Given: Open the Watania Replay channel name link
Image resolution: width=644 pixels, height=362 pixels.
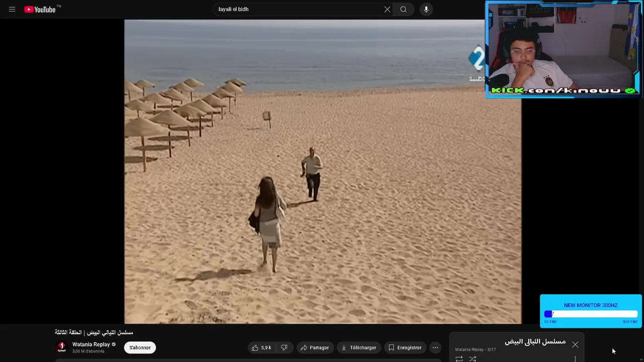Looking at the screenshot, I should tap(91, 344).
